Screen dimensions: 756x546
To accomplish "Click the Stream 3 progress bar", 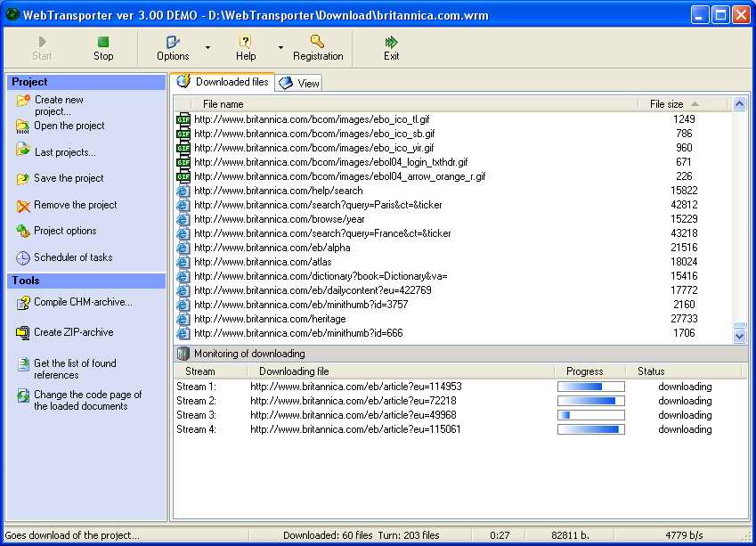I will pos(590,415).
